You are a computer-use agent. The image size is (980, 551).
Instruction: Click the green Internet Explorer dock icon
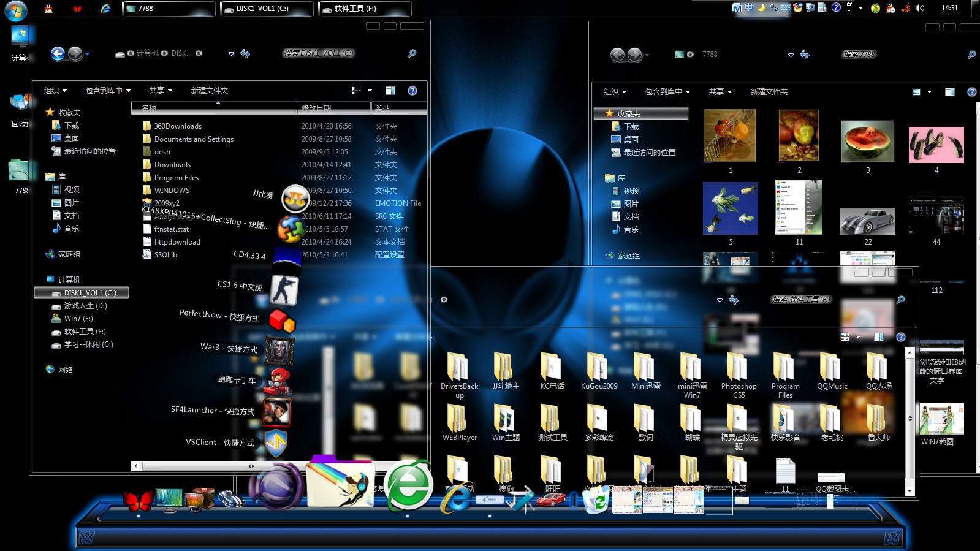408,485
